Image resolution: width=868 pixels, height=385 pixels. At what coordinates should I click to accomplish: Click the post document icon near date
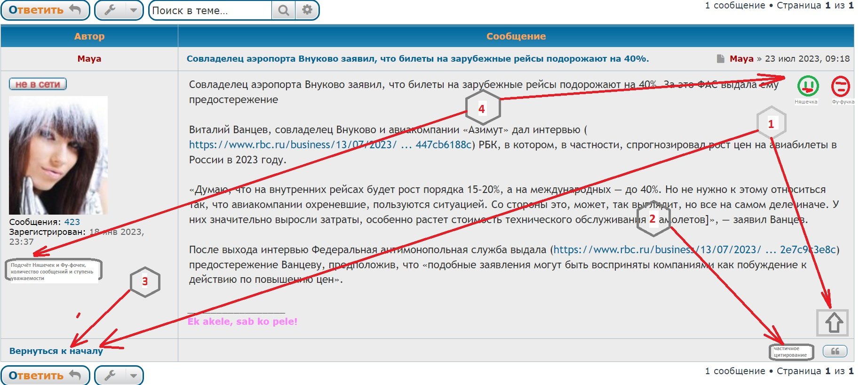(x=720, y=59)
